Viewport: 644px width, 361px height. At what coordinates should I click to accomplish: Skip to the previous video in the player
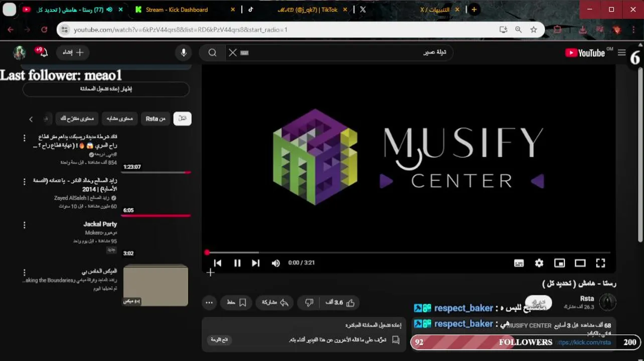(218, 263)
